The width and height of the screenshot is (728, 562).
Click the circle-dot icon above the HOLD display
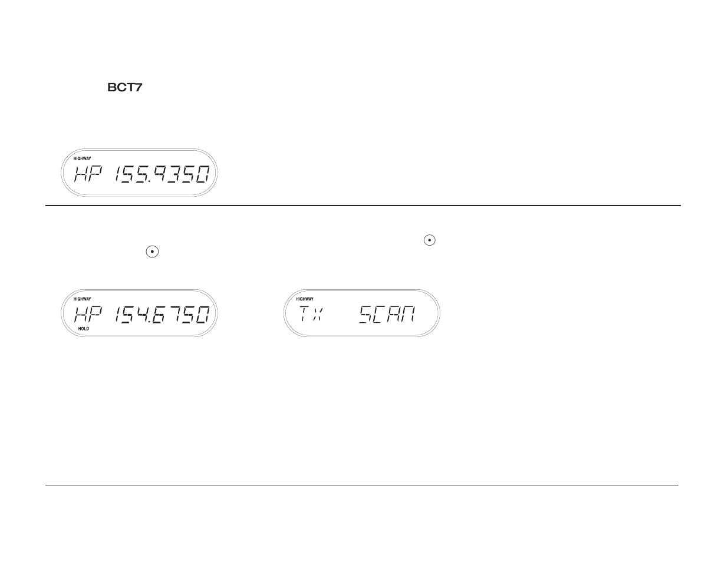pos(152,252)
